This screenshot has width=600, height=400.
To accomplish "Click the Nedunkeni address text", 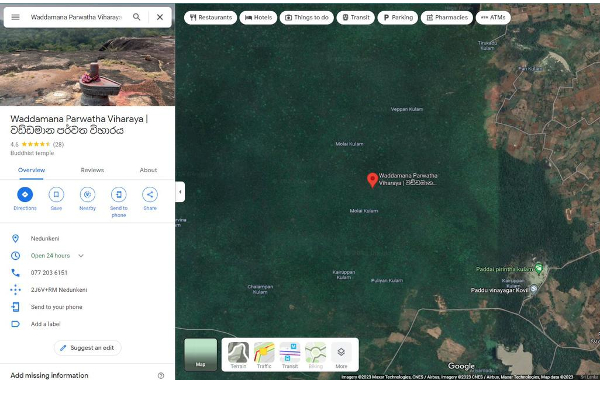I will pos(45,238).
